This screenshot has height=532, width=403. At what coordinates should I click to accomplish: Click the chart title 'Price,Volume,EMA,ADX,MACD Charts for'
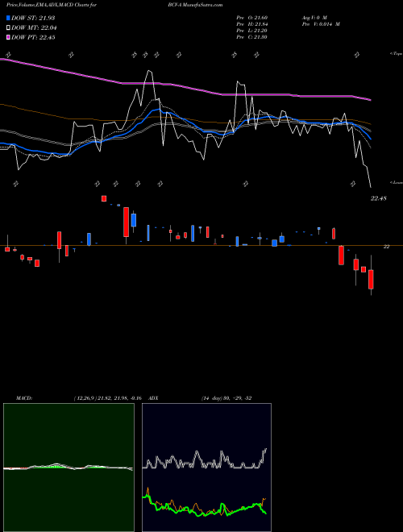[52, 5]
